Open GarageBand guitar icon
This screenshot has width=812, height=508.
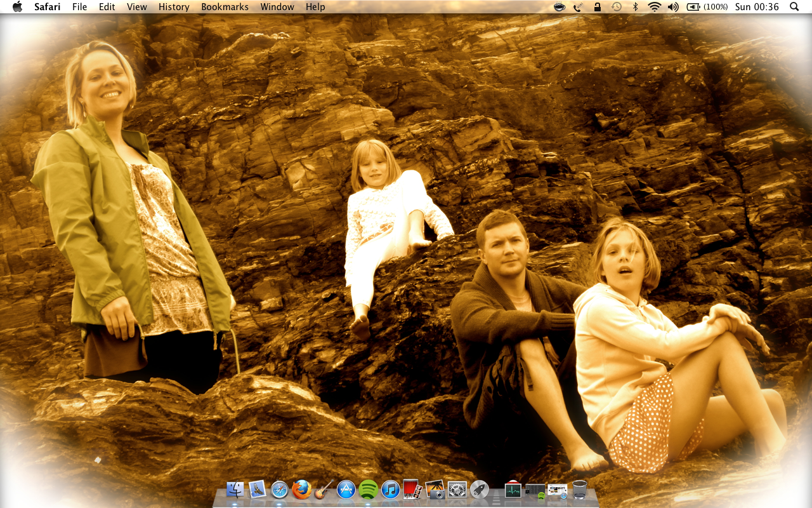click(x=324, y=490)
